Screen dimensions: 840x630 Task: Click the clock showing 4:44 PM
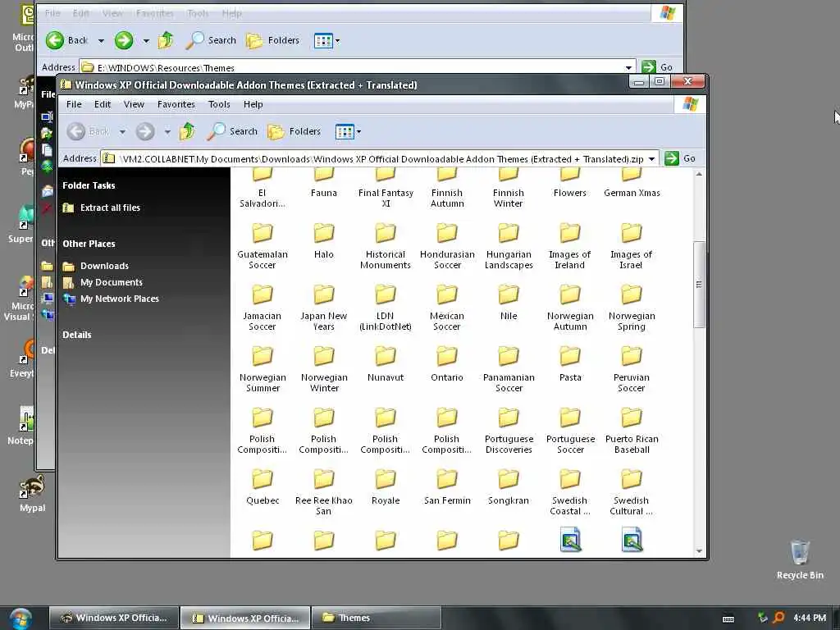[x=810, y=618]
